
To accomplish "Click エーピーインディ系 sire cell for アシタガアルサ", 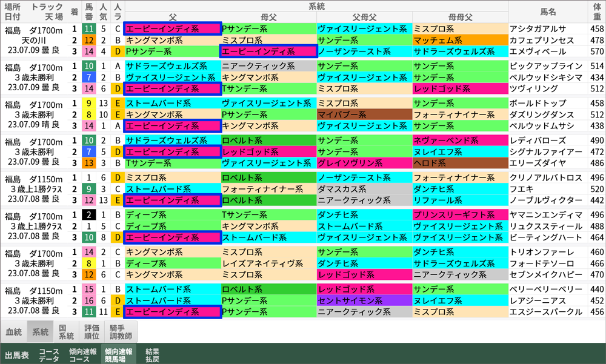I will [x=173, y=29].
